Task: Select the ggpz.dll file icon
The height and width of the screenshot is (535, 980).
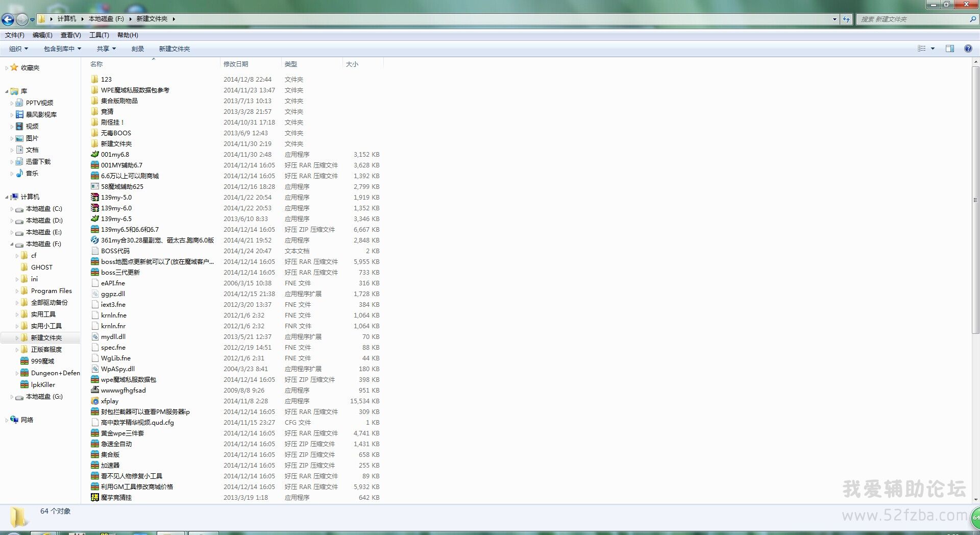Action: pos(95,294)
